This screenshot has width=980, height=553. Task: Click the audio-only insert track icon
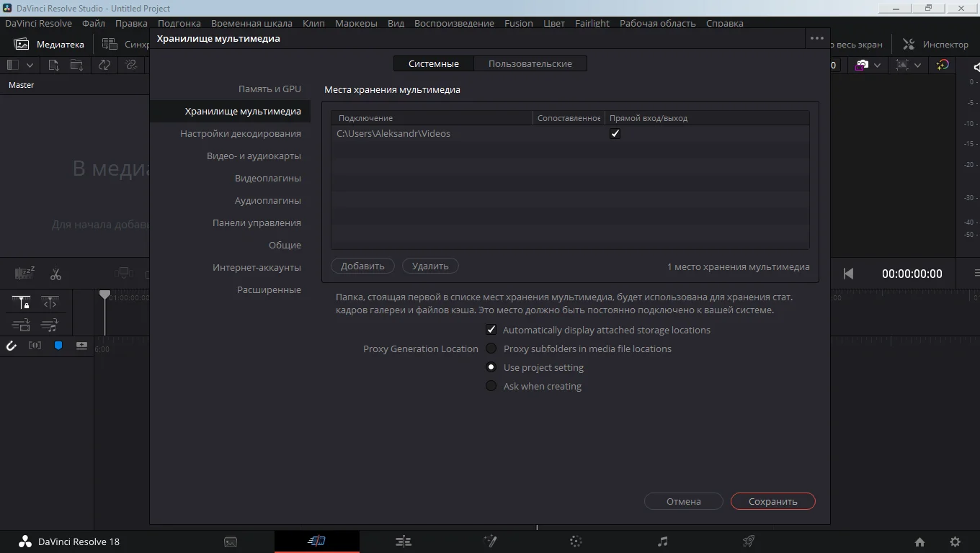tap(49, 325)
